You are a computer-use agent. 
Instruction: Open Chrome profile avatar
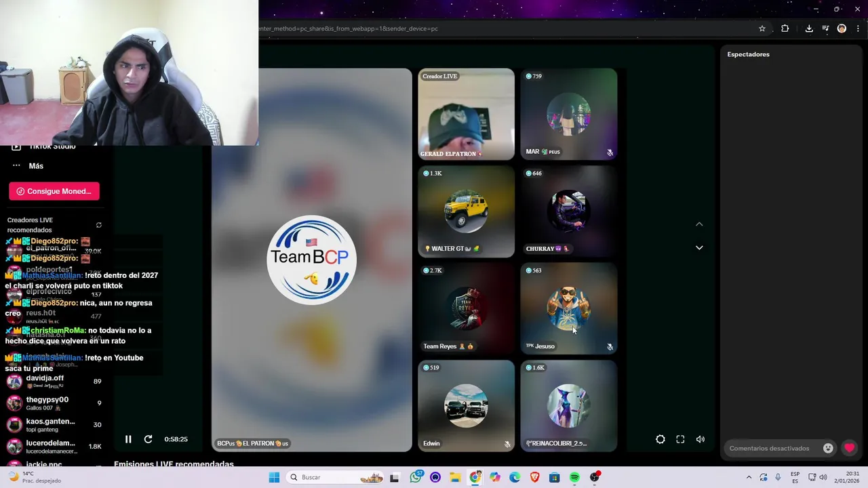pyautogui.click(x=842, y=28)
